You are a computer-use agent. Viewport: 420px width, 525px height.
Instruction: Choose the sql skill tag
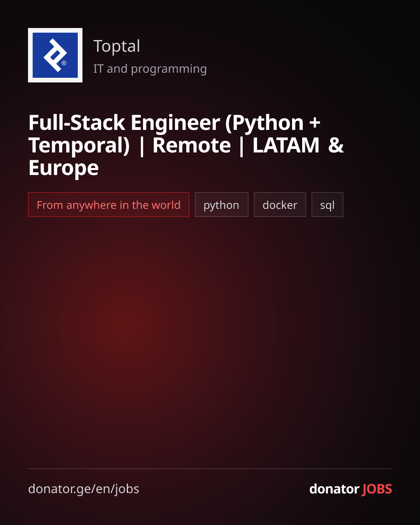pyautogui.click(x=327, y=205)
